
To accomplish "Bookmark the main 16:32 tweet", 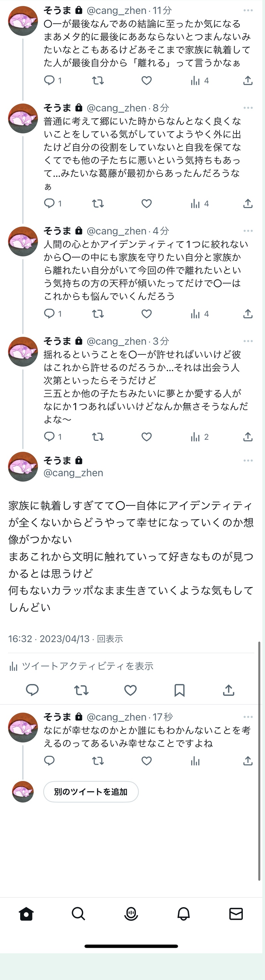I will coord(179,690).
